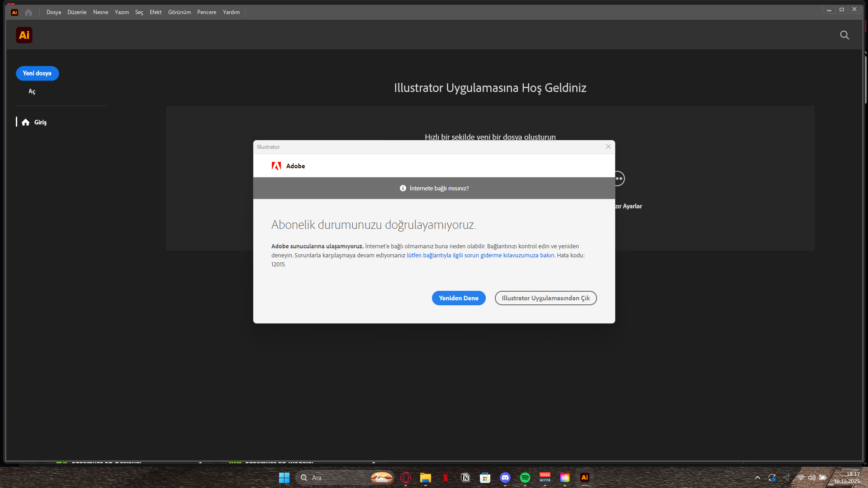Click the info icon beside 'İnternete bağlı mısınız?'

(403, 188)
